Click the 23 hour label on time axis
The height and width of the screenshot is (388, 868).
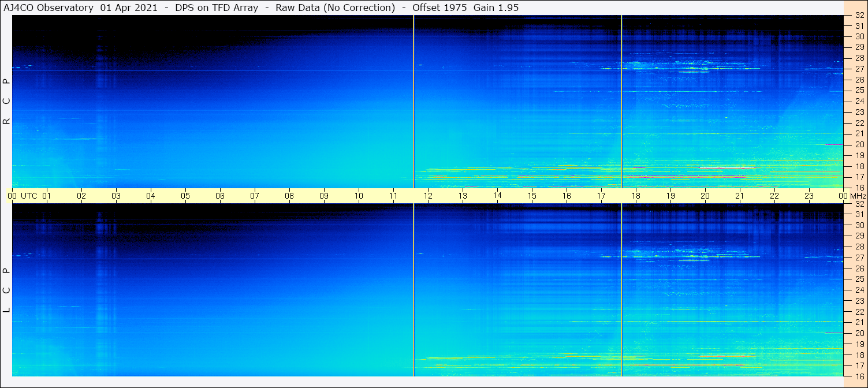coord(809,196)
